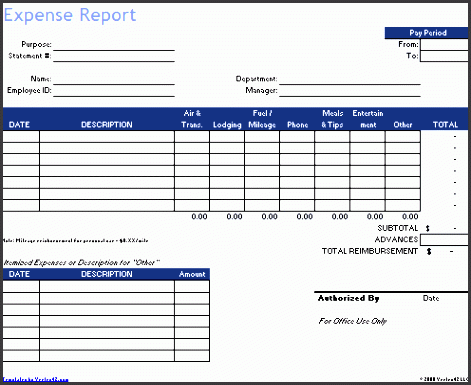Select the Employee ID field
This screenshot has width=471, height=385.
pyautogui.click(x=114, y=91)
